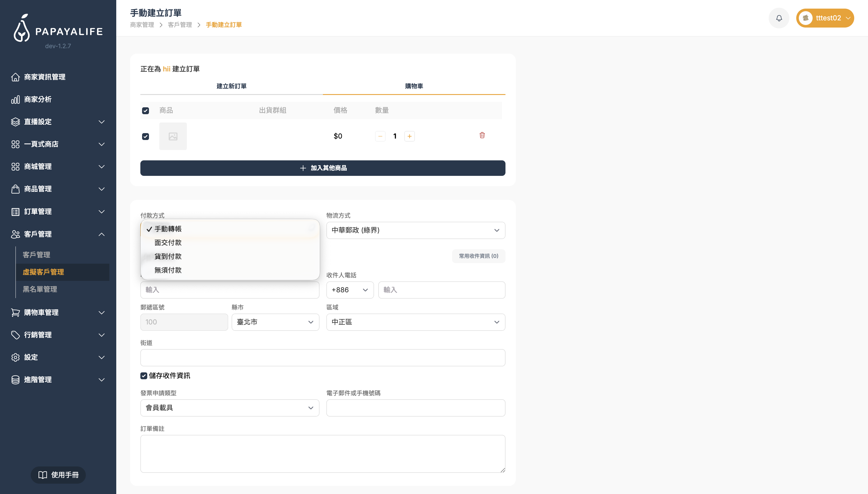Increase quantity with the plus stepper
Viewport: 868px width, 494px height.
tap(409, 136)
